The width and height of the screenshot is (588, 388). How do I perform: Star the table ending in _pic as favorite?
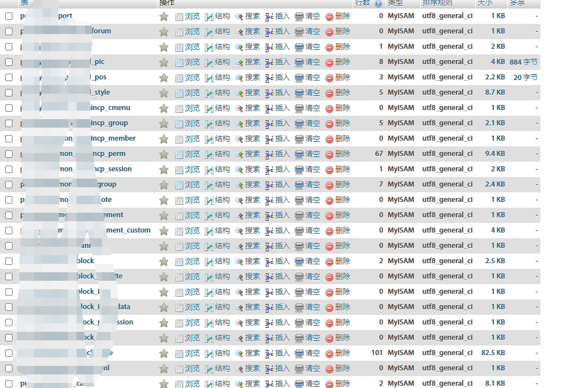[164, 62]
